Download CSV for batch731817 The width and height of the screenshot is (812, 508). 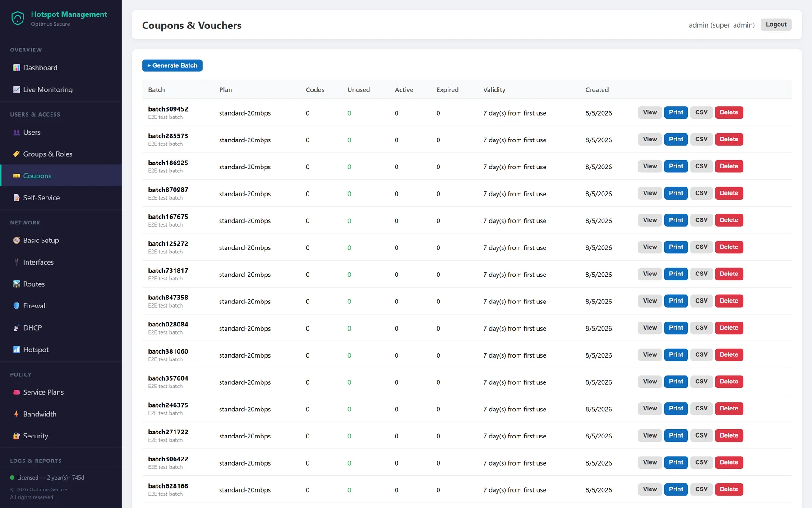tap(701, 274)
